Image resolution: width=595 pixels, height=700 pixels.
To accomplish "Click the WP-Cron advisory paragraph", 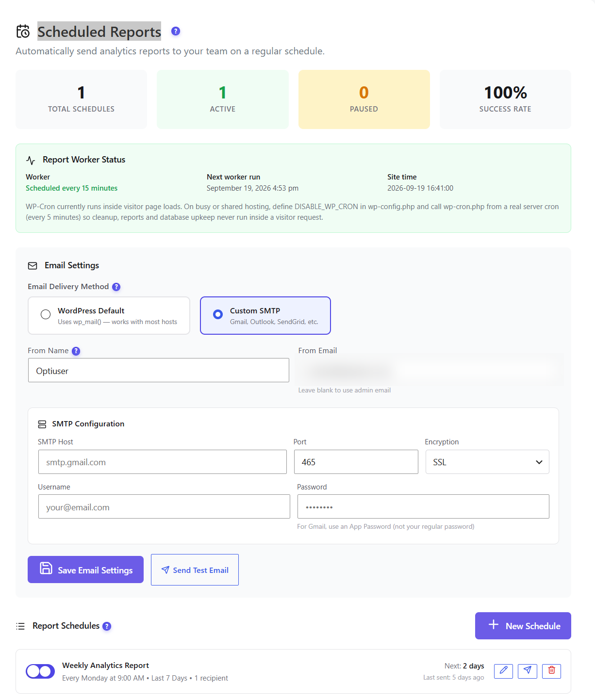I will pos(292,212).
